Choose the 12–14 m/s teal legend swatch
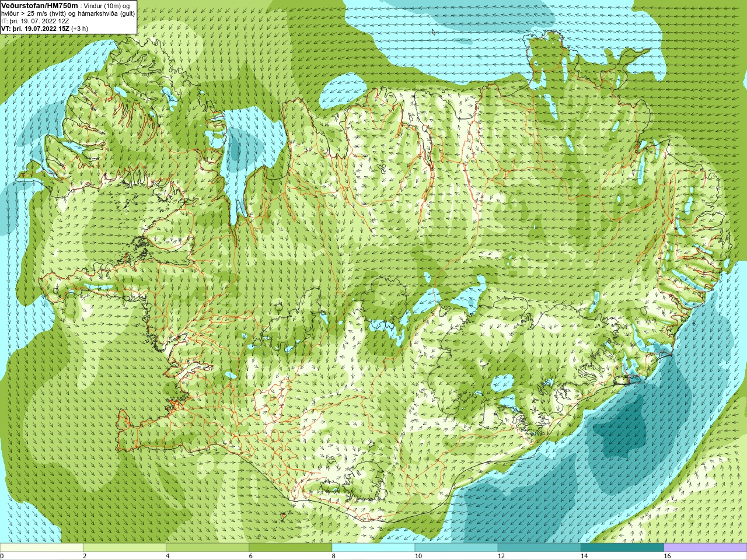747x560 pixels. (x=539, y=548)
